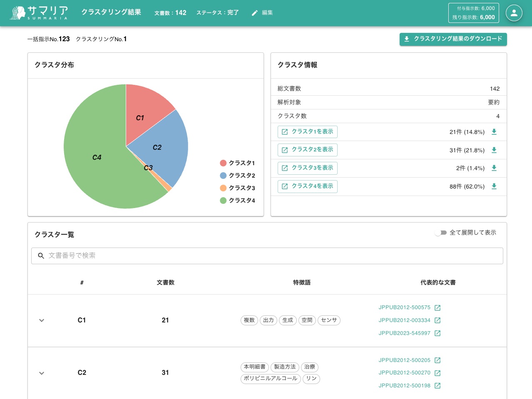Click クラスタリング結果のダウンロード button
Viewport: 532px width, 399px height.
point(453,39)
